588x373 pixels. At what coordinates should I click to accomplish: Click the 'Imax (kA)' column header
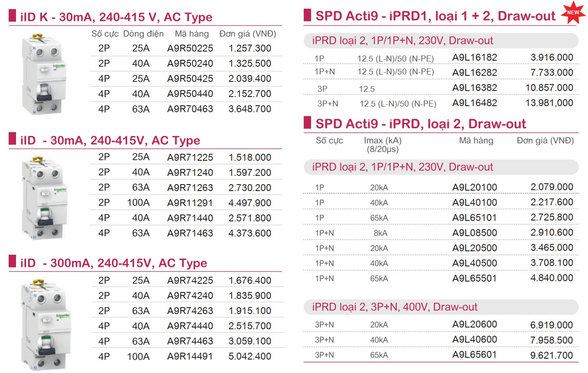pyautogui.click(x=383, y=141)
